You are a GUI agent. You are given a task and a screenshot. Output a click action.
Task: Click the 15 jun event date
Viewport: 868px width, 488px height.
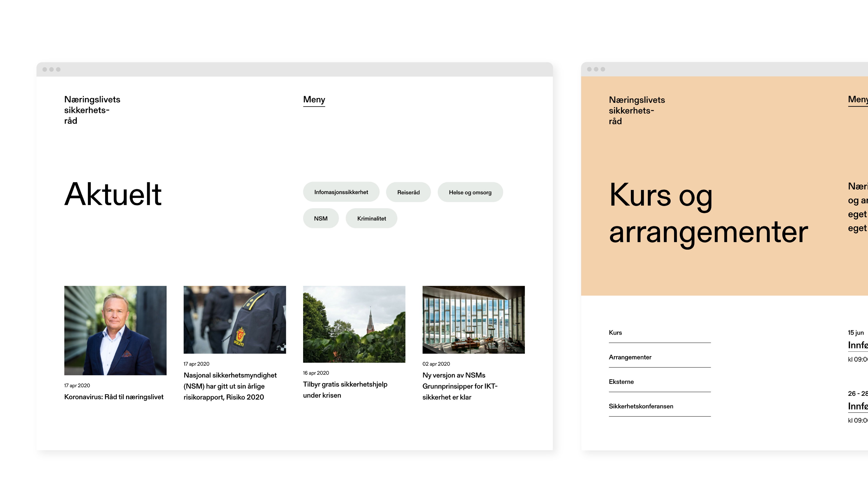[x=856, y=333]
